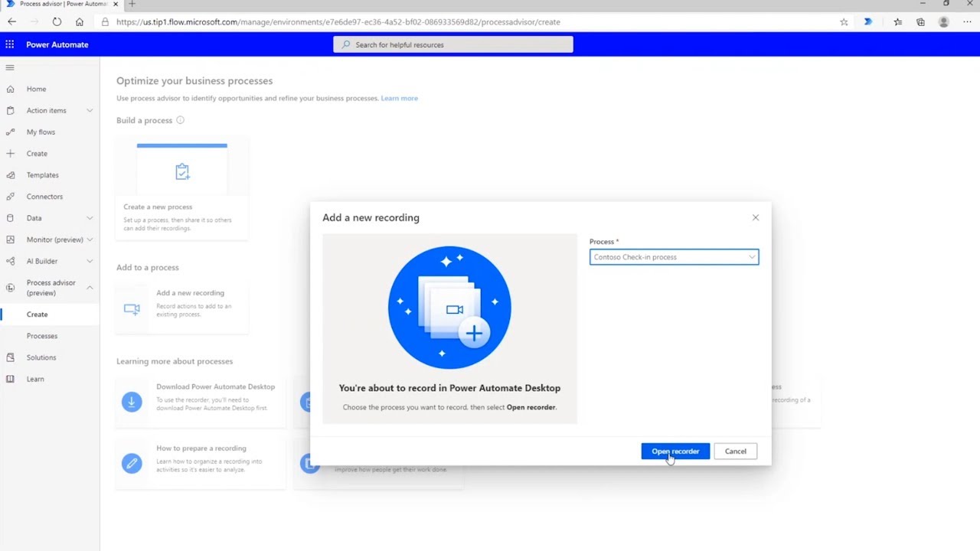The width and height of the screenshot is (980, 551).
Task: Open the browser Settings and more menu
Action: pos(967,22)
